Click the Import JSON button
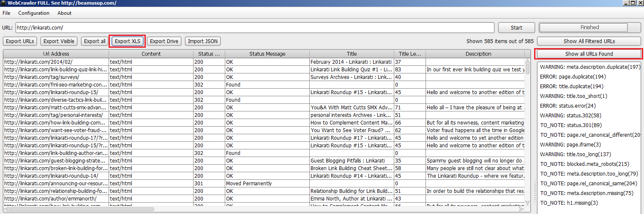The width and height of the screenshot is (644, 214). tap(203, 41)
